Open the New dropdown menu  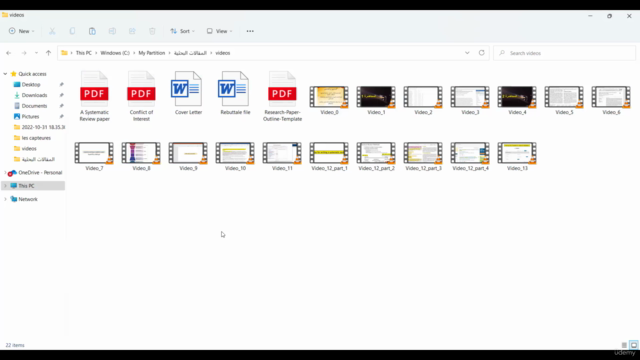click(21, 31)
